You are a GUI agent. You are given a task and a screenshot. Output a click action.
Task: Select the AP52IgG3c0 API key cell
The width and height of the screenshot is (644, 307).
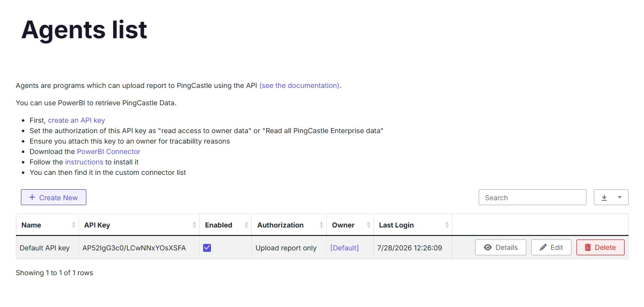tap(134, 247)
